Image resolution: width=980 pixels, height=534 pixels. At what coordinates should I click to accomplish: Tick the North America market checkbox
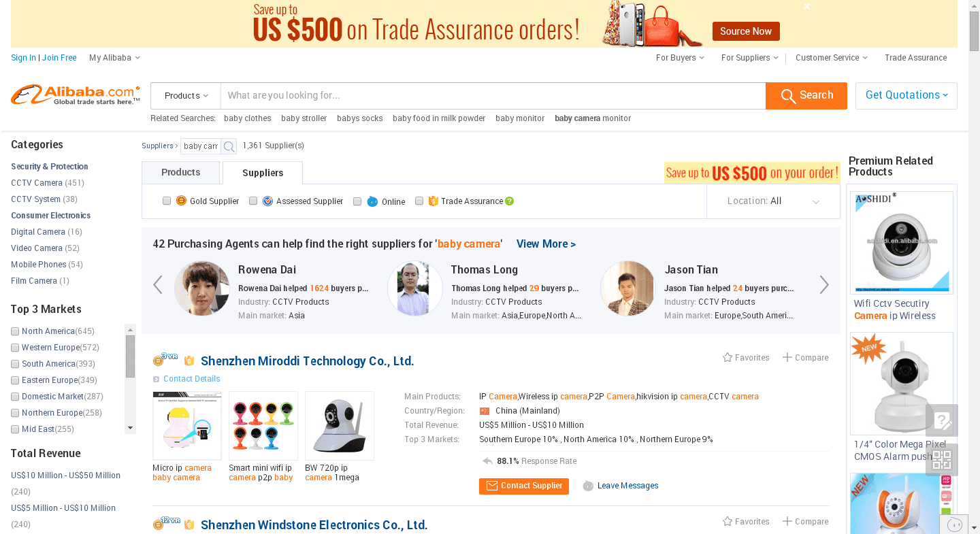(15, 331)
